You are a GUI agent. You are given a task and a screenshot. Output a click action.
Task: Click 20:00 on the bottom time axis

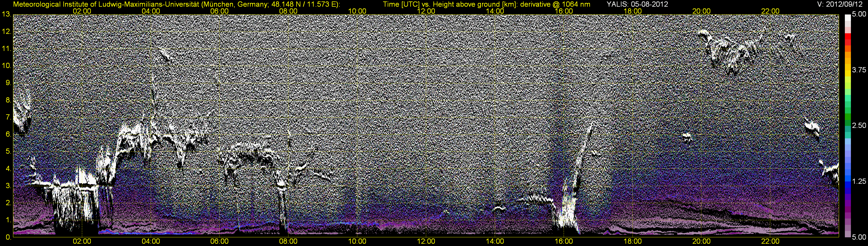702,242
